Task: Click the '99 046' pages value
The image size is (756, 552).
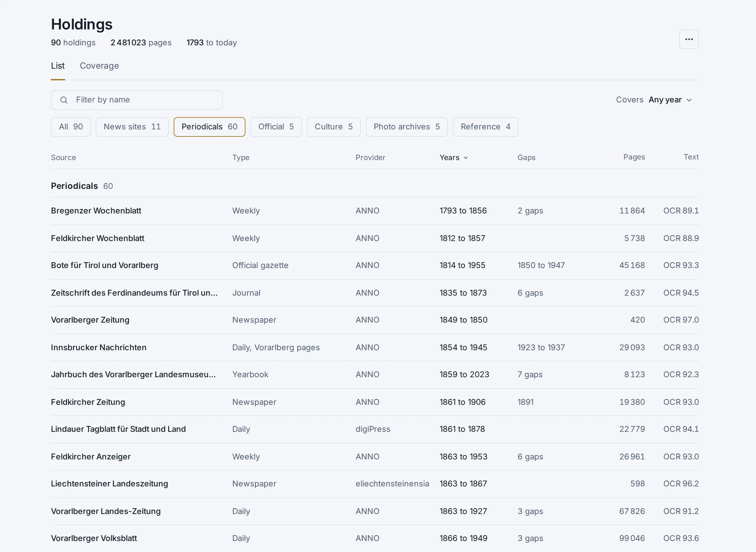Action: [x=632, y=538]
